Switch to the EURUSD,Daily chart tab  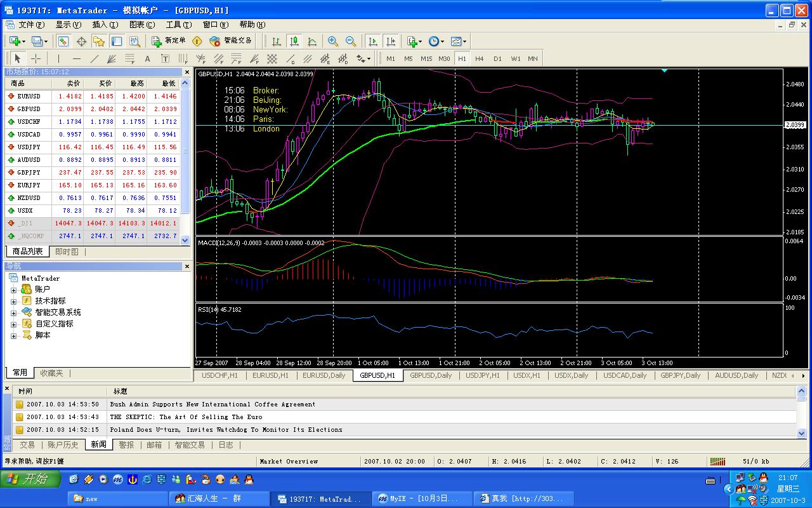[x=324, y=375]
